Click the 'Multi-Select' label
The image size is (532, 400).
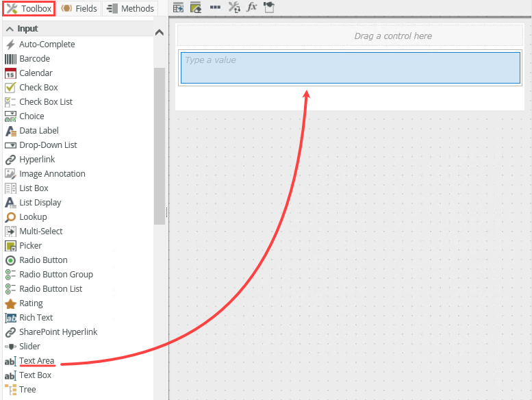[41, 232]
